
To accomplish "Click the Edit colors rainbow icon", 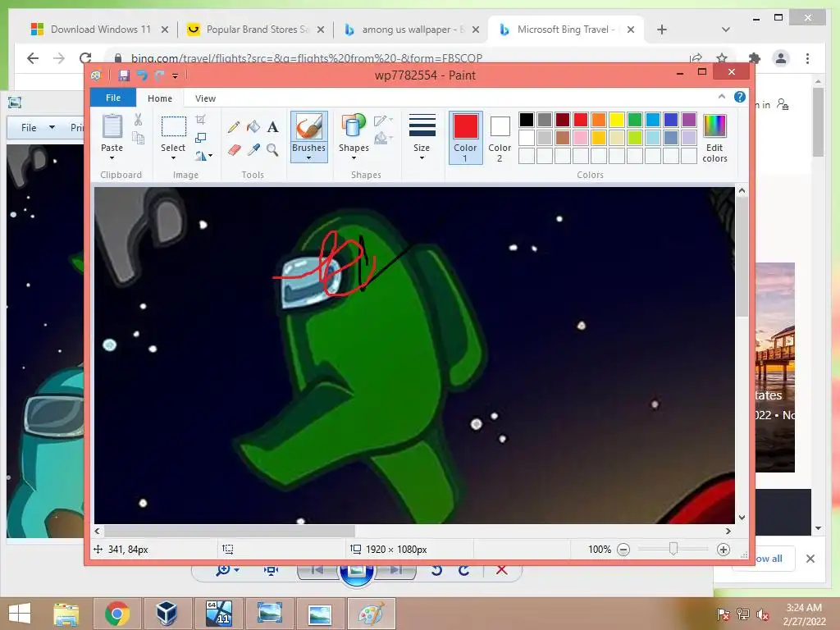I will [714, 126].
